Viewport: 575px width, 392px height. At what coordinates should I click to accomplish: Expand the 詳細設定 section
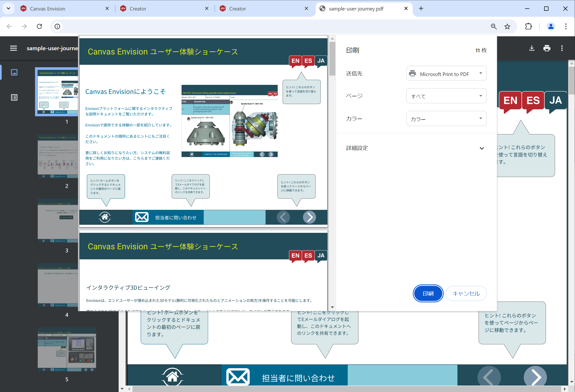(416, 148)
